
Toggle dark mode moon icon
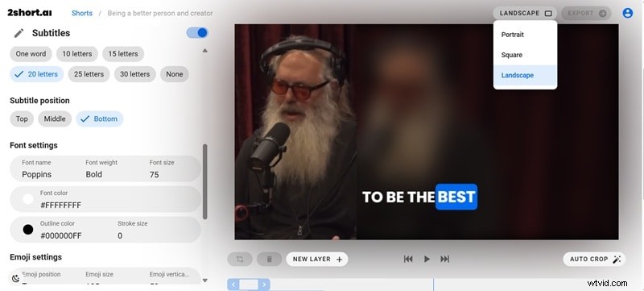click(16, 279)
